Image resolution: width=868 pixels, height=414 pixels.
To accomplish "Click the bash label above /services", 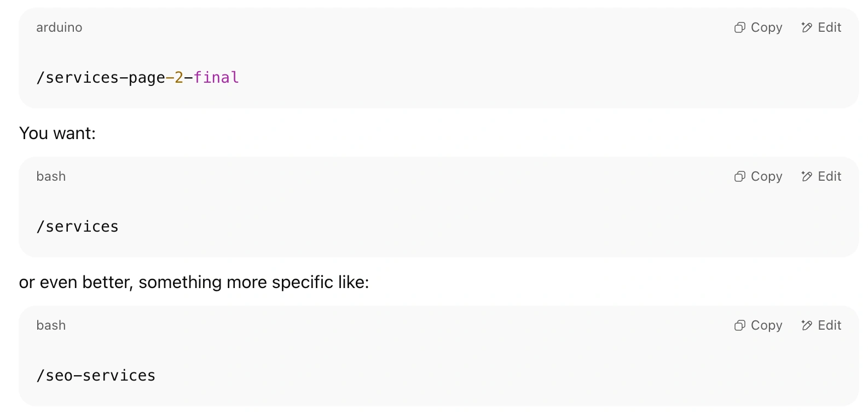I will [51, 176].
